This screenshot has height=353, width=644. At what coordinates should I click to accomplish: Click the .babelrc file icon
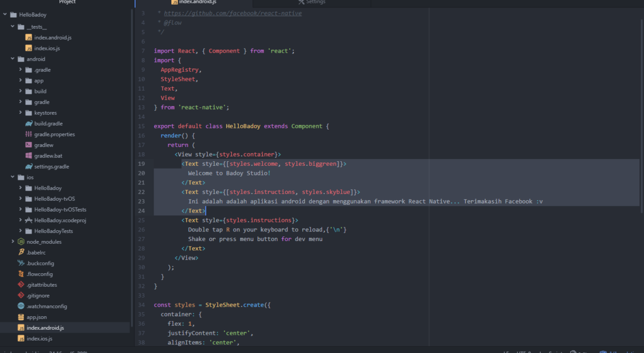(x=21, y=252)
